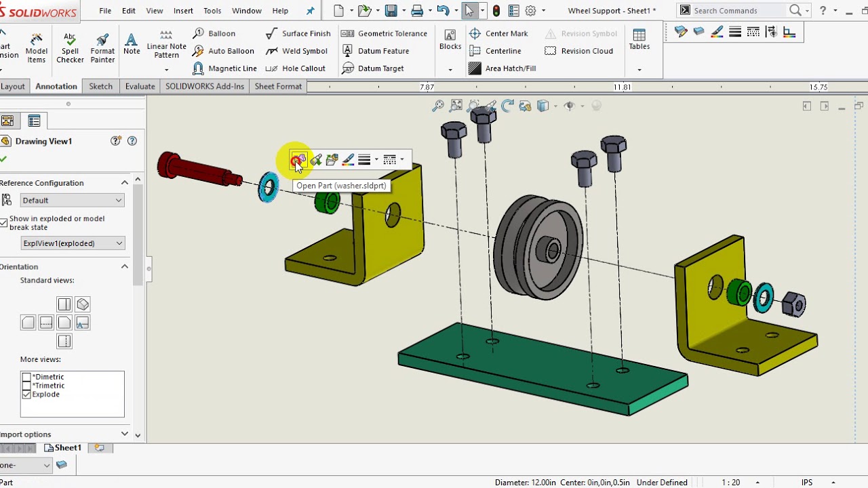Screen dimensions: 868x488
Task: Run the Spell Checker
Action: [70, 47]
